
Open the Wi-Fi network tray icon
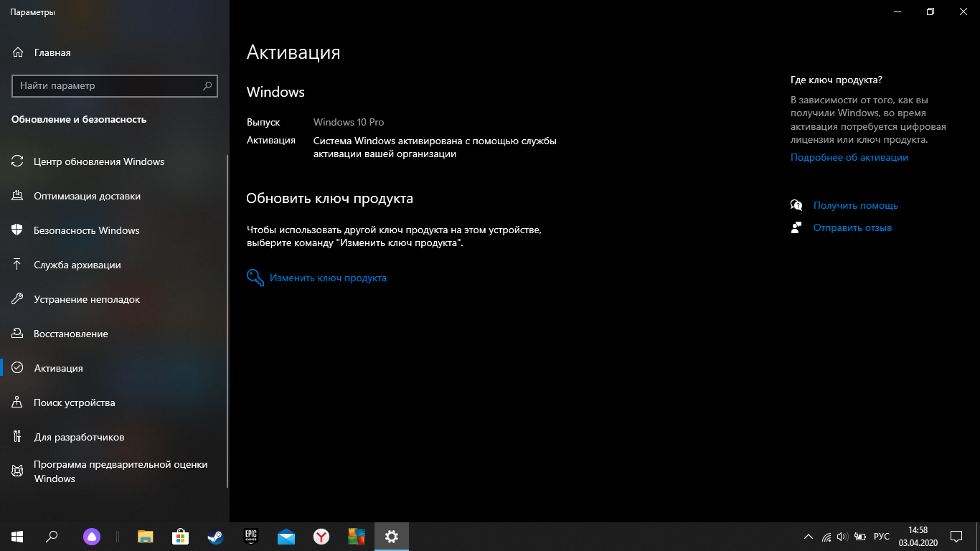click(x=826, y=537)
